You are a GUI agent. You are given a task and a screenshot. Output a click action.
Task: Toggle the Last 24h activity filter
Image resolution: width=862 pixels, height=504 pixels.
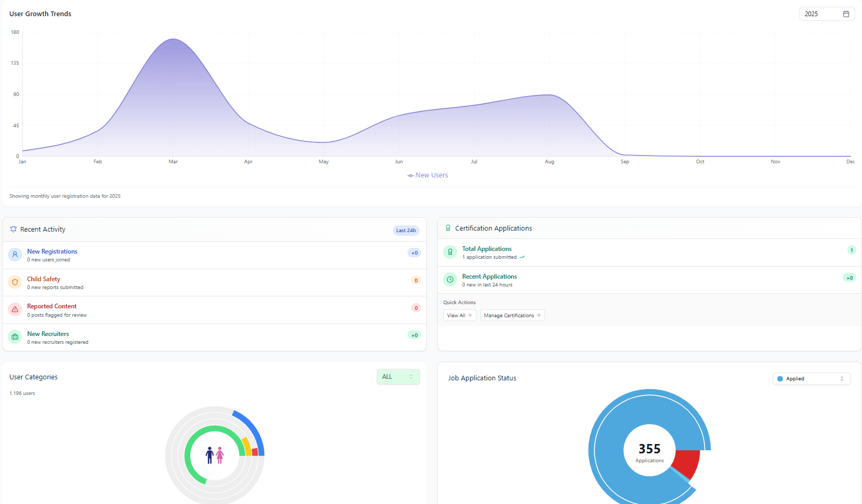(406, 230)
